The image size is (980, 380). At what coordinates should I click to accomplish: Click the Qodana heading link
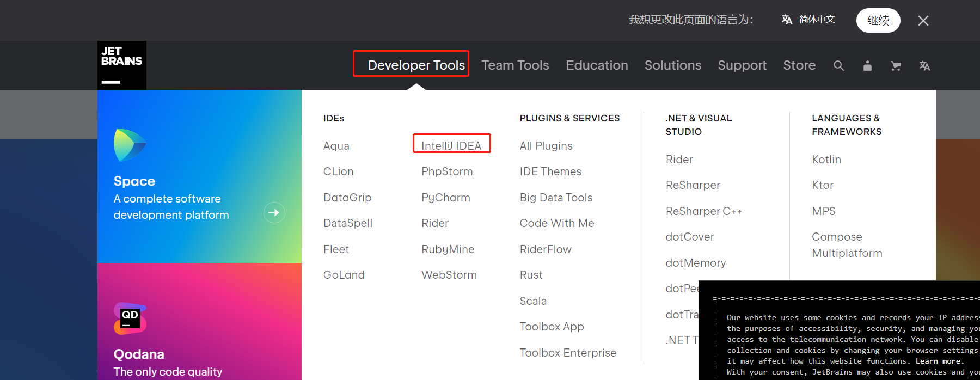tap(139, 354)
